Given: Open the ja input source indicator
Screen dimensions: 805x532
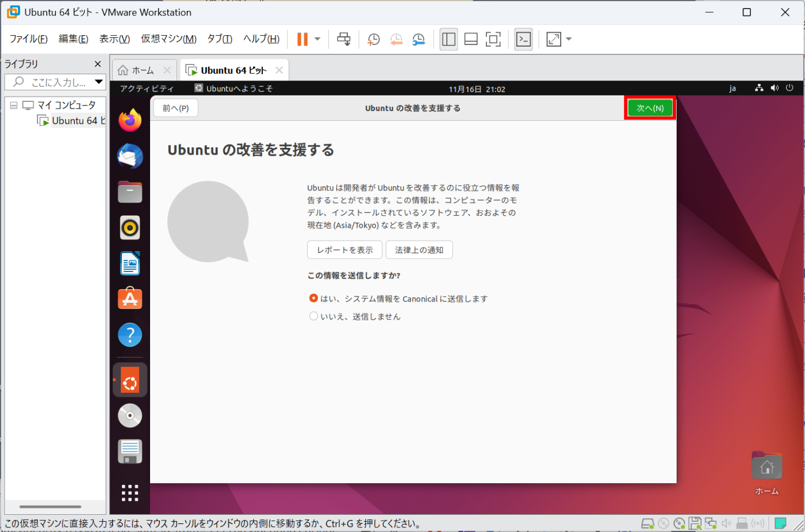Looking at the screenshot, I should (733, 89).
